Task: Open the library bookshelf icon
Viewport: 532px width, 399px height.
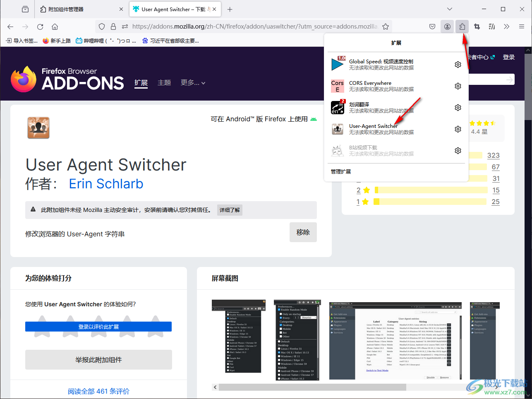Action: pyautogui.click(x=492, y=26)
